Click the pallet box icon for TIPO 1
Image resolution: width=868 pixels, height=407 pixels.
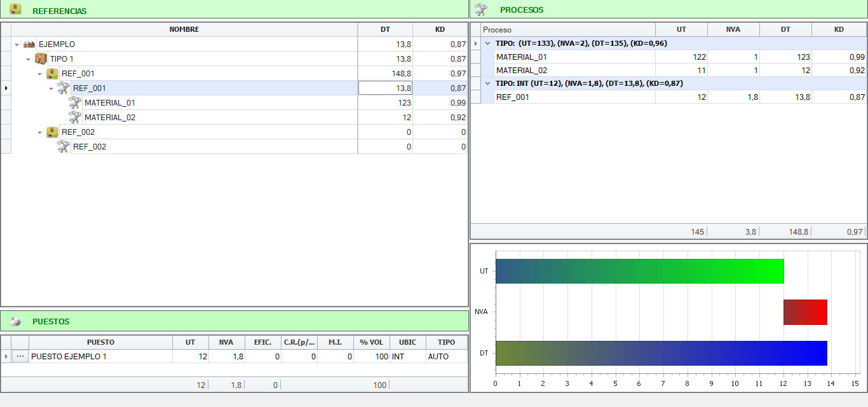[x=41, y=59]
